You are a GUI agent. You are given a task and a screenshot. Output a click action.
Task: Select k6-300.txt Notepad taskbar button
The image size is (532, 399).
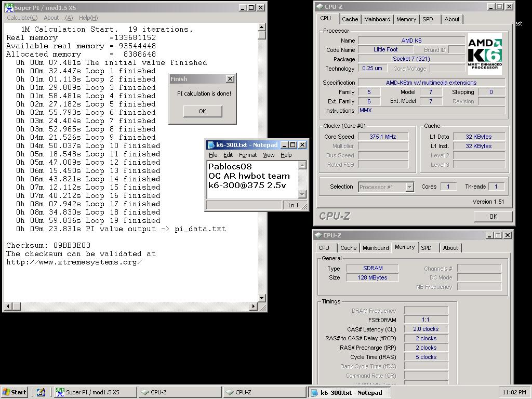(x=350, y=393)
